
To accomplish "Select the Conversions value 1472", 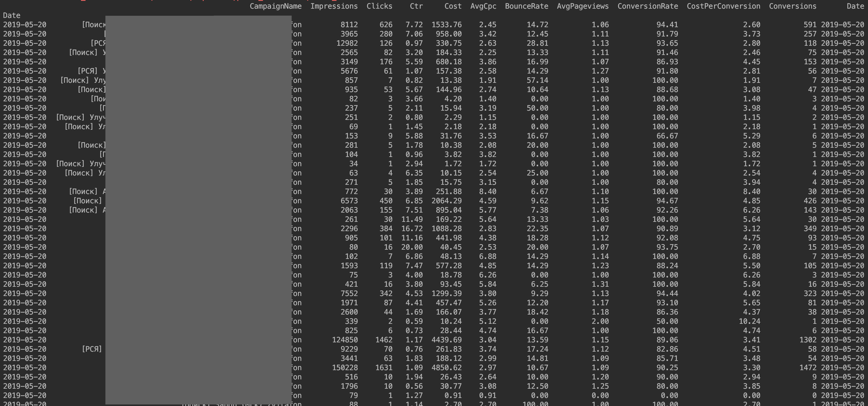I will pyautogui.click(x=808, y=368).
